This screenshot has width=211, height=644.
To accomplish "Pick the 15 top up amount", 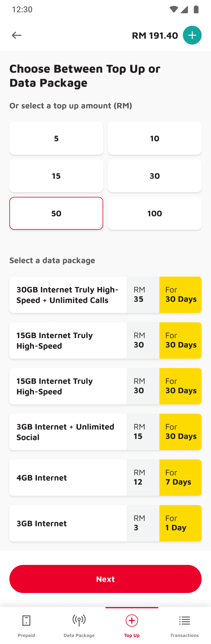I will (56, 176).
